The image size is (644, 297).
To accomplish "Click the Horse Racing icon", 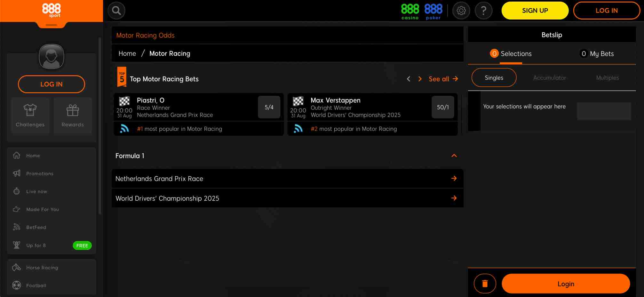I will tap(17, 267).
